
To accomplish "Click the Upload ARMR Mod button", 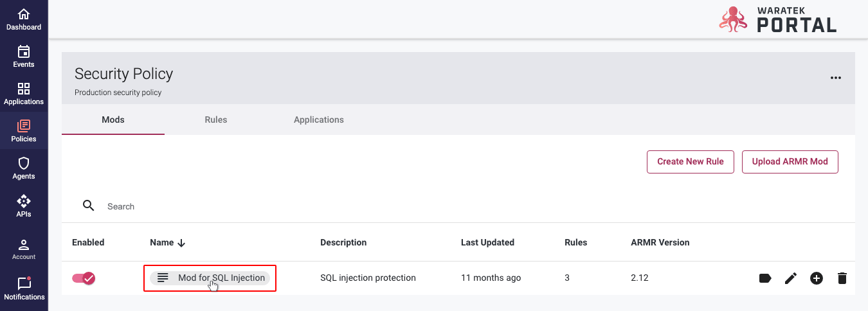I will coord(790,162).
